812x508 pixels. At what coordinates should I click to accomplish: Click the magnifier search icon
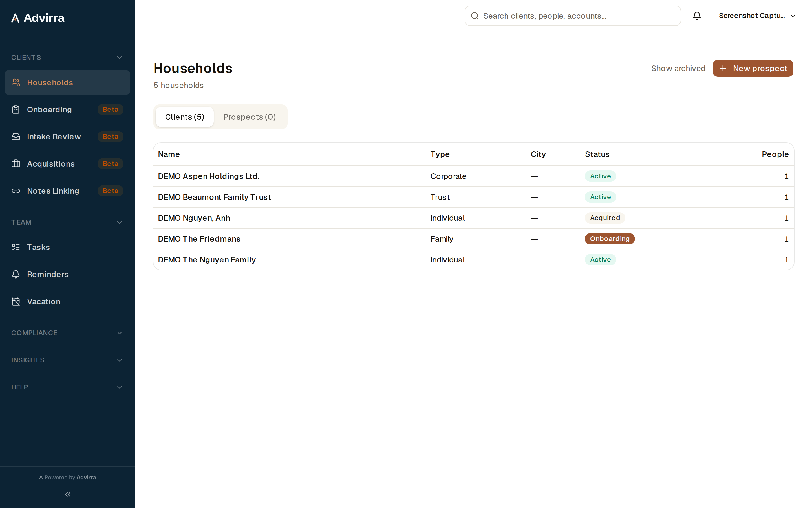(475, 16)
